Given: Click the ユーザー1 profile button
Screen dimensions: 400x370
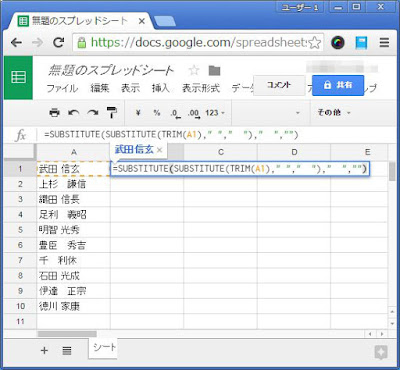Looking at the screenshot, I should point(300,7).
